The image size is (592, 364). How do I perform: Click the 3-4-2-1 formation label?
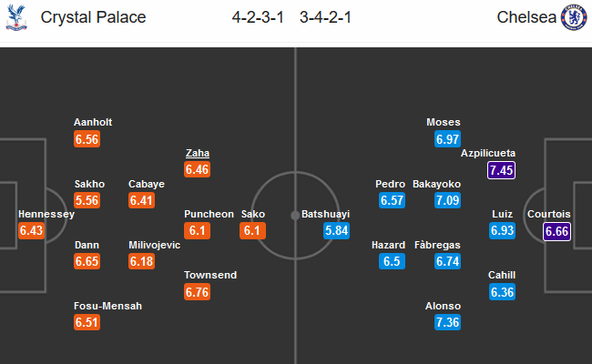[x=325, y=17]
